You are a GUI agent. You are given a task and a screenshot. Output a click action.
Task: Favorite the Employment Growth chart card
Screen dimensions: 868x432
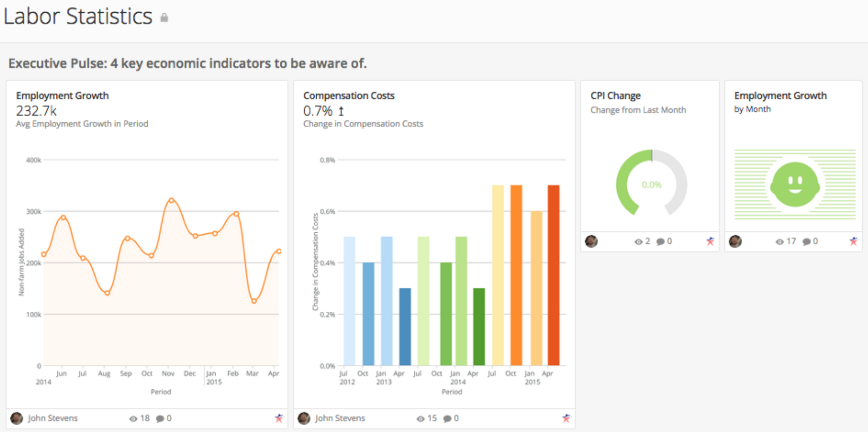(279, 418)
